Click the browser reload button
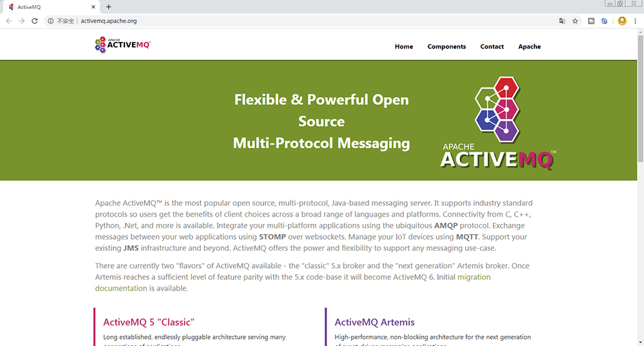Viewport: 644px width, 346px height. (34, 21)
